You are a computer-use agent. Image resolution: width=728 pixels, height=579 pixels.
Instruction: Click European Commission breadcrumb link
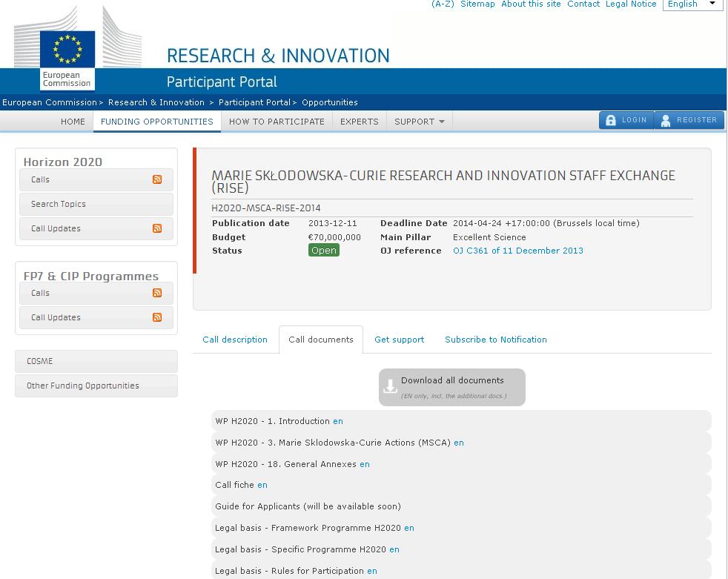(50, 102)
